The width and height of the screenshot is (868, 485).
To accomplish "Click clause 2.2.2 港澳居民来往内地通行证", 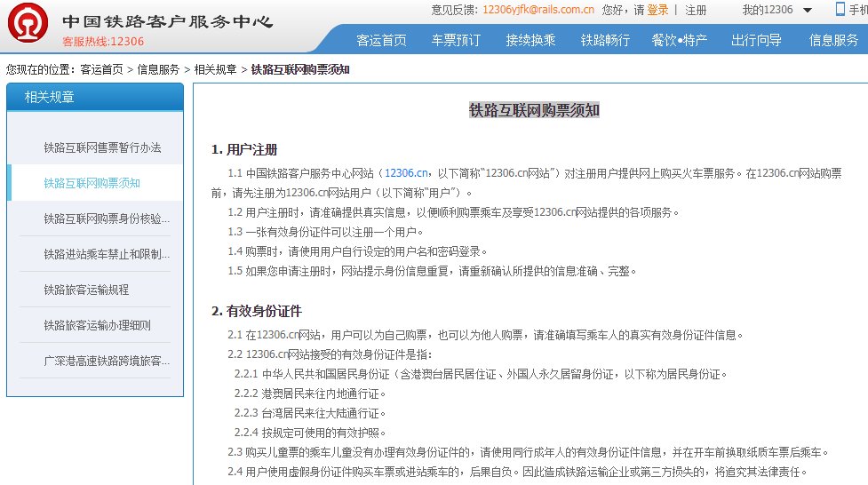I will pyautogui.click(x=310, y=394).
